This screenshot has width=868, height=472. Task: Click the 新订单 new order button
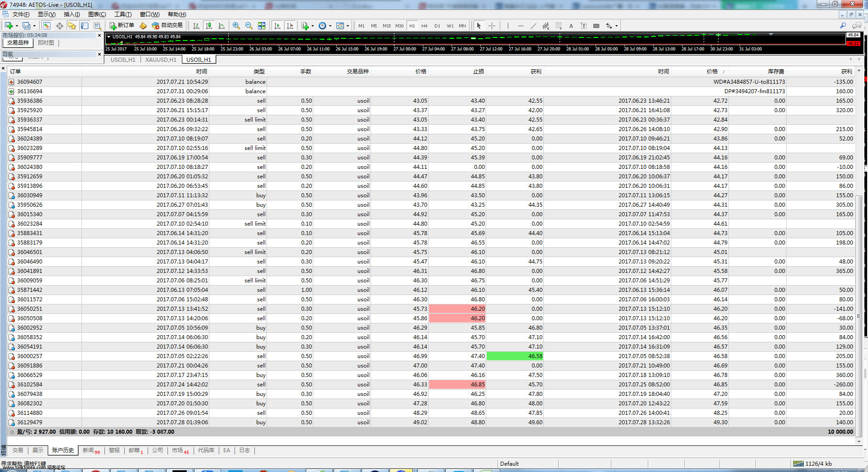[122, 26]
